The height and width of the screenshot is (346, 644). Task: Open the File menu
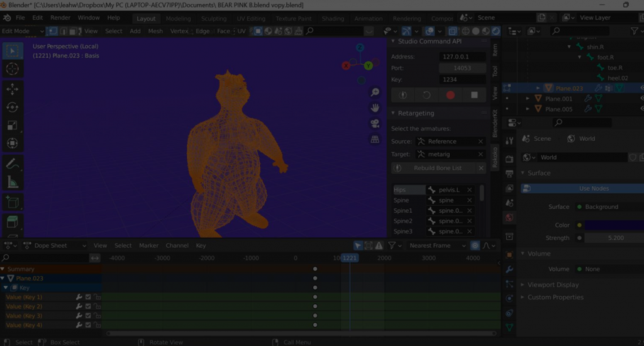tap(20, 18)
